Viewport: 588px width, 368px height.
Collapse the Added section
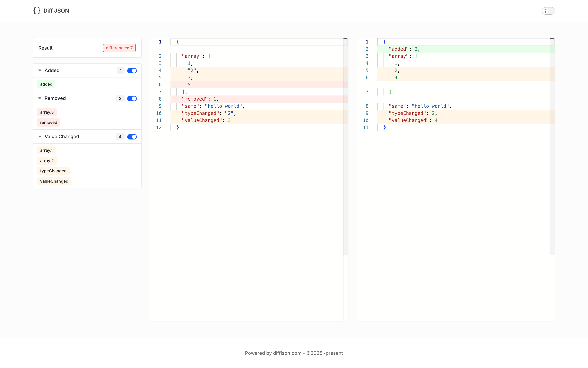[40, 70]
